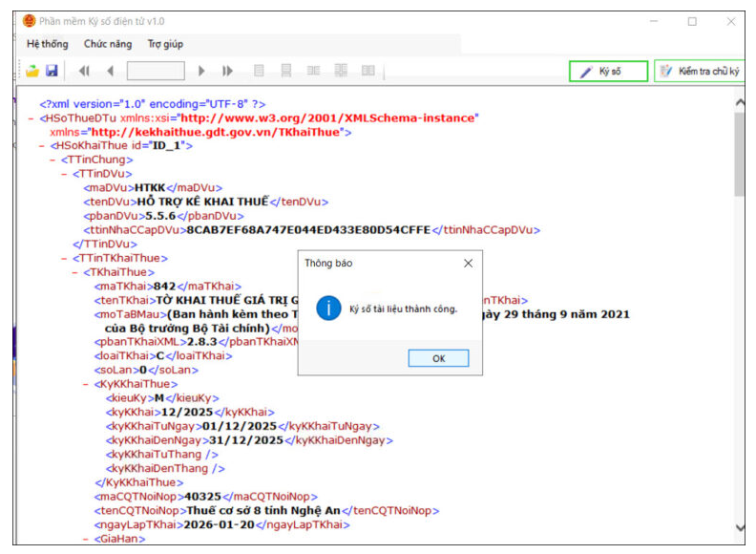Confirm the dialog with OK
The height and width of the screenshot is (554, 756).
[438, 358]
